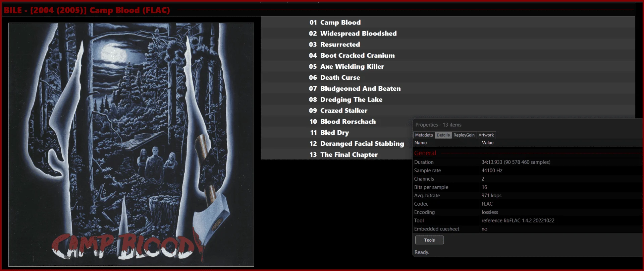
Task: Select track 13 The Final Chapter
Action: coord(336,155)
